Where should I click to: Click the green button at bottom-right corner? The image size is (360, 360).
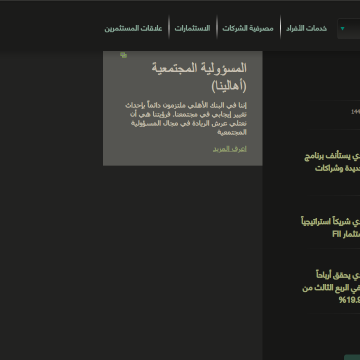coord(352,357)
